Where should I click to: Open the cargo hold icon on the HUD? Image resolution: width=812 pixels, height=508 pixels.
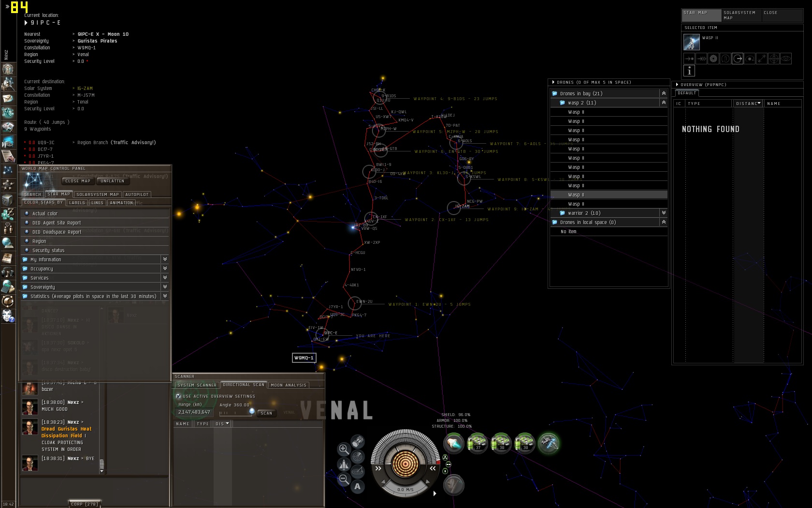coord(358,441)
